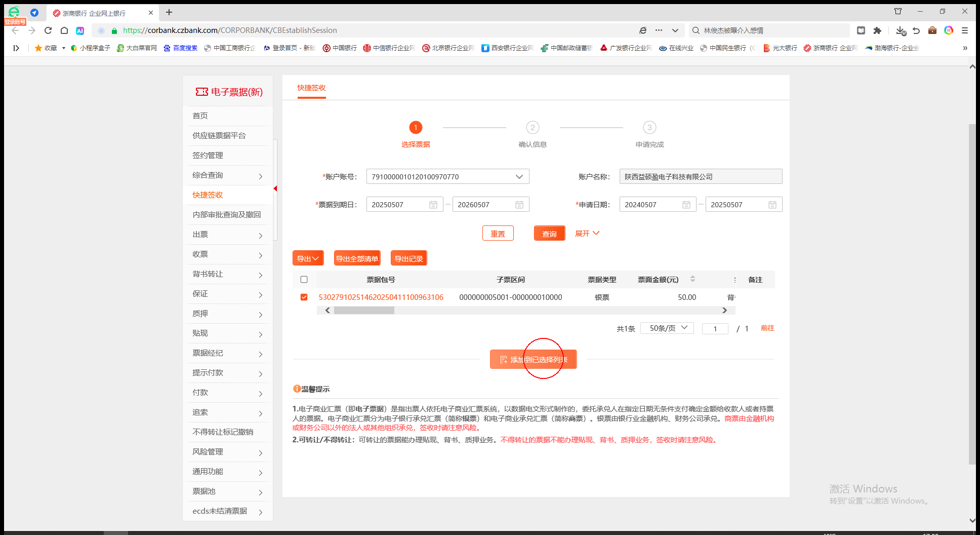This screenshot has height=535, width=980.
Task: Expand the 出票 sidebar menu
Action: point(227,235)
